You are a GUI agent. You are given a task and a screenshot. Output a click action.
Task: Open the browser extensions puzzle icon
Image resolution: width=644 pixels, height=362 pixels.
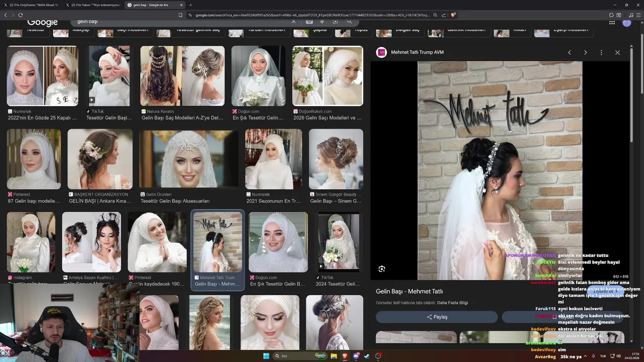(x=610, y=15)
